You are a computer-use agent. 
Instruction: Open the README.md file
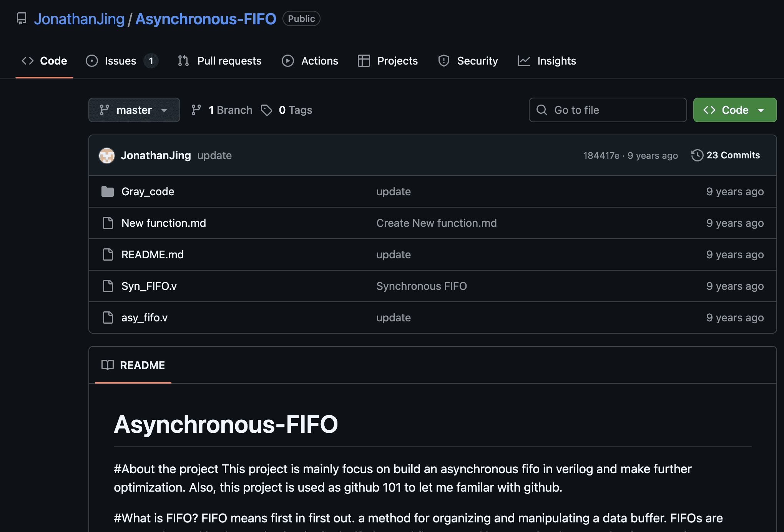pos(152,254)
